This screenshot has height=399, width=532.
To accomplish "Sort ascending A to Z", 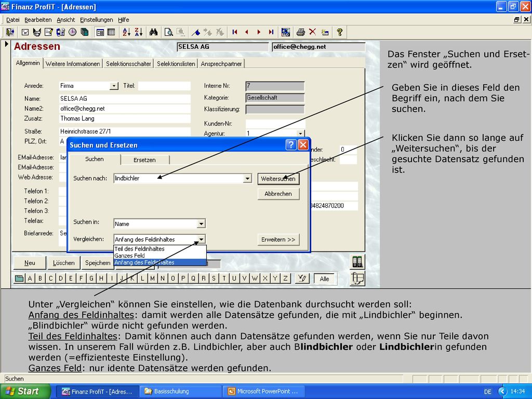I will (126, 32).
